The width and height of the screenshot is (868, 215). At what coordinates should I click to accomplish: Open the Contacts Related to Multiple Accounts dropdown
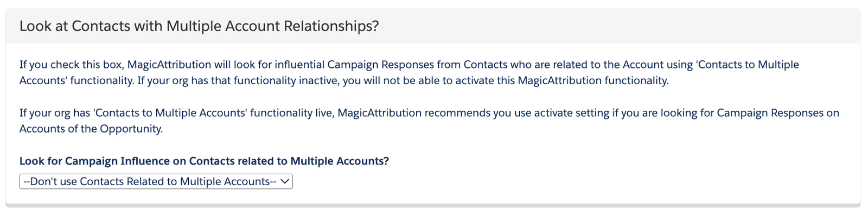[x=156, y=181]
